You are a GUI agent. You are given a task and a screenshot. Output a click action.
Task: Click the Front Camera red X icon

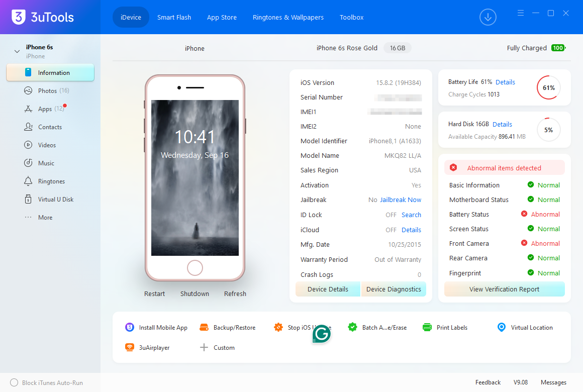point(524,243)
